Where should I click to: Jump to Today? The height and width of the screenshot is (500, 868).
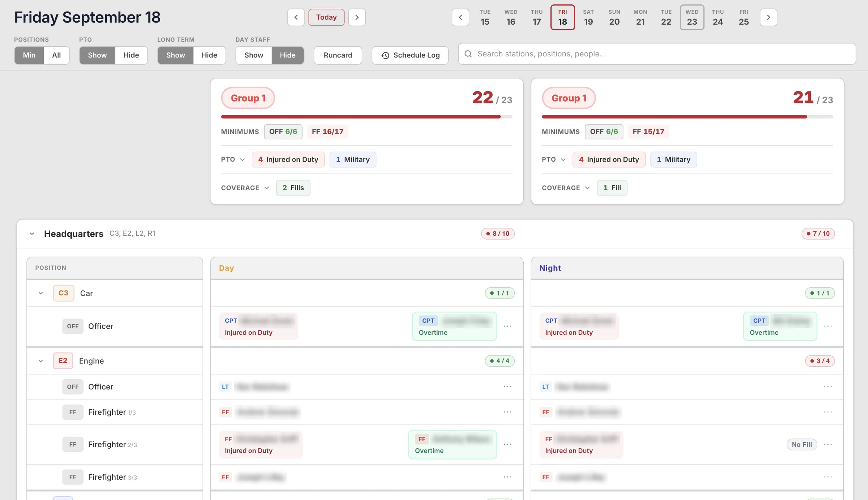[x=326, y=17]
